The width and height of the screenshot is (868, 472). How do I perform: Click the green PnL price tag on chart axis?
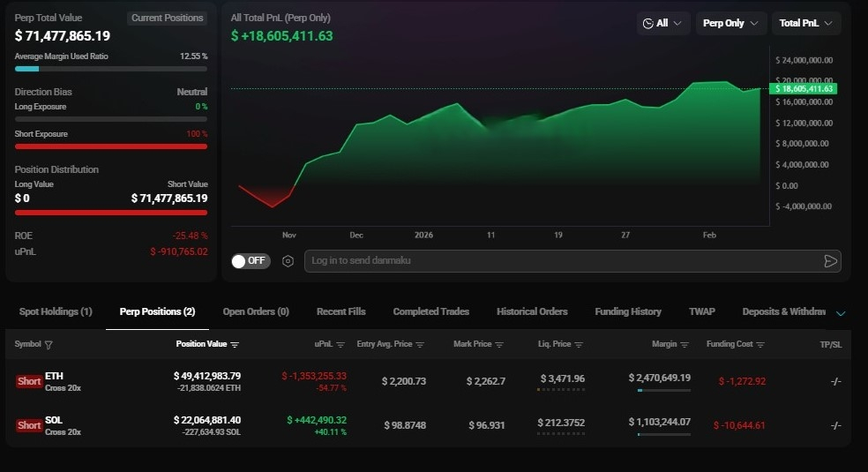tap(804, 88)
